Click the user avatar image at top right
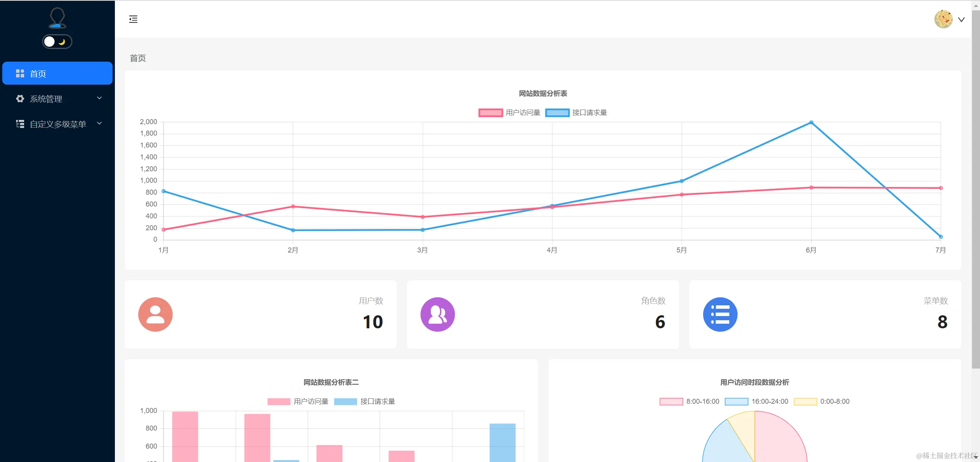 (x=943, y=19)
